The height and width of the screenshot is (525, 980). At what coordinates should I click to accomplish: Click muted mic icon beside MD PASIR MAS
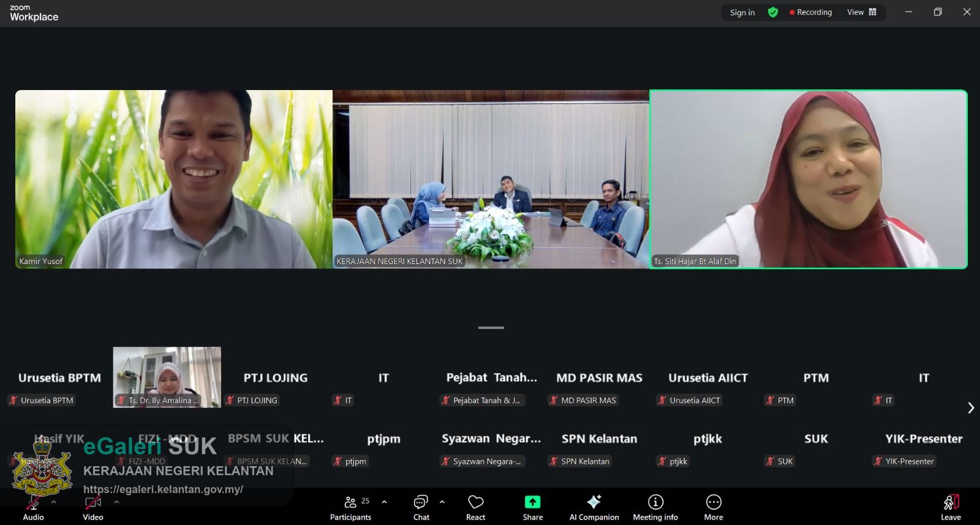click(x=554, y=400)
